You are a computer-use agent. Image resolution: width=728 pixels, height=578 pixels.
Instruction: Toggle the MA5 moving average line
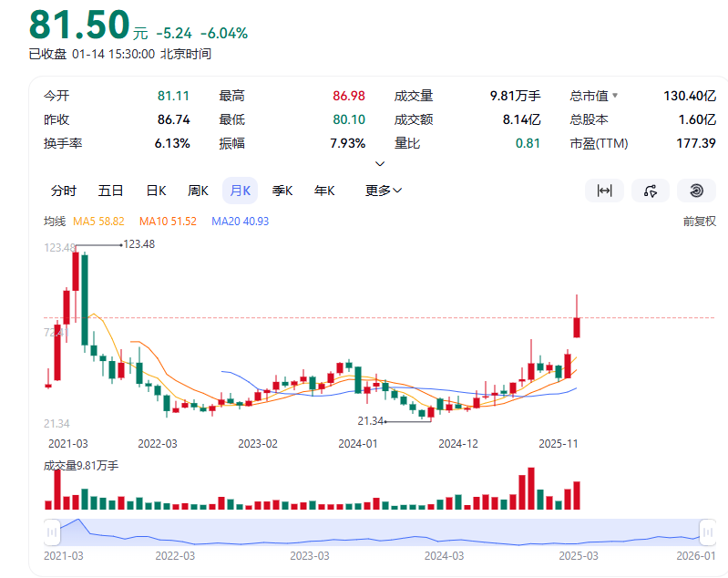[98, 222]
